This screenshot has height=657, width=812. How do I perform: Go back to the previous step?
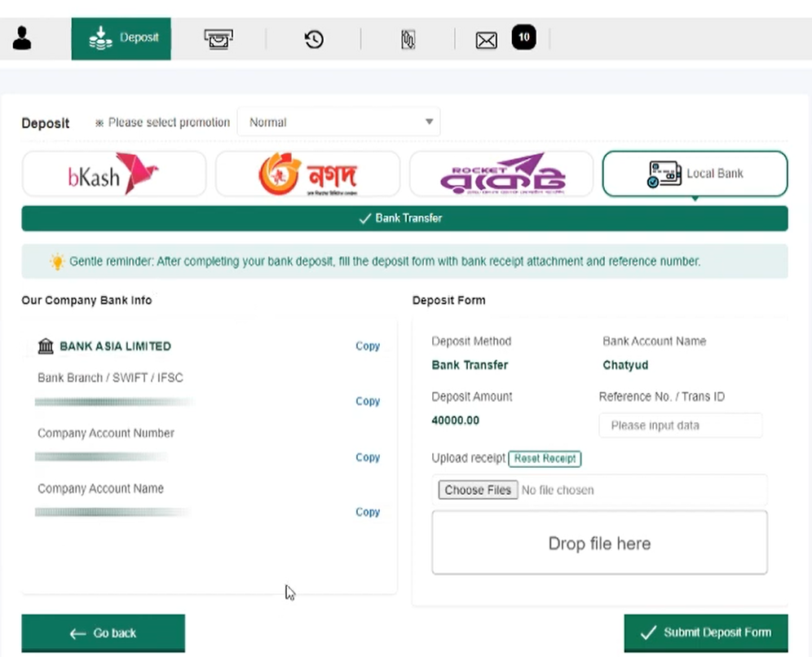point(103,633)
